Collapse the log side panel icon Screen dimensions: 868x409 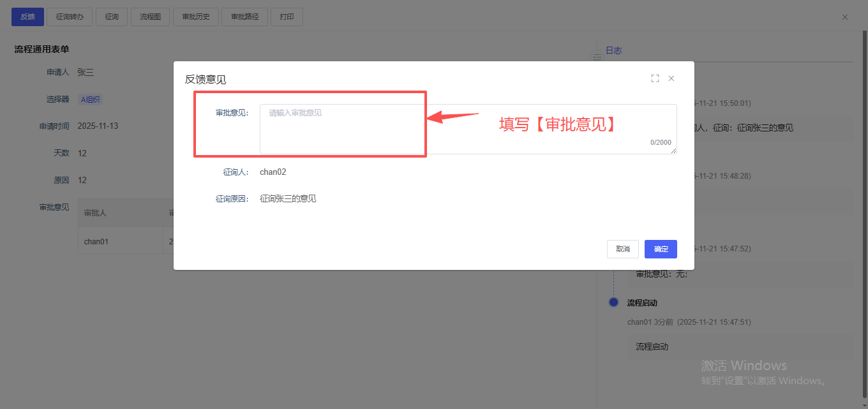point(597,57)
